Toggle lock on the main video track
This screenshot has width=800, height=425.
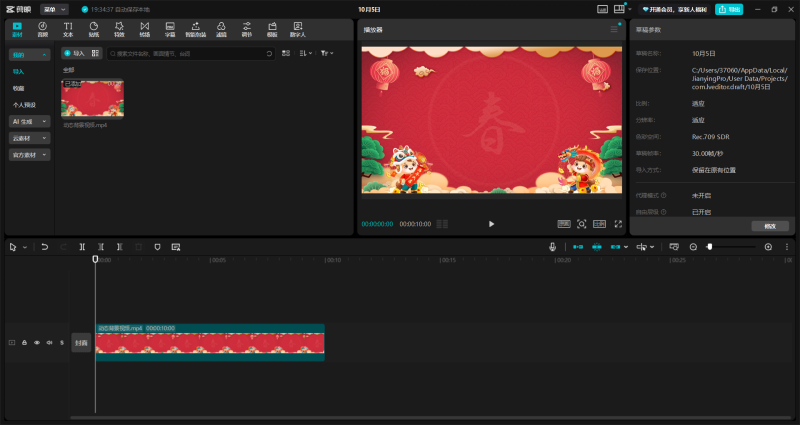pos(24,343)
